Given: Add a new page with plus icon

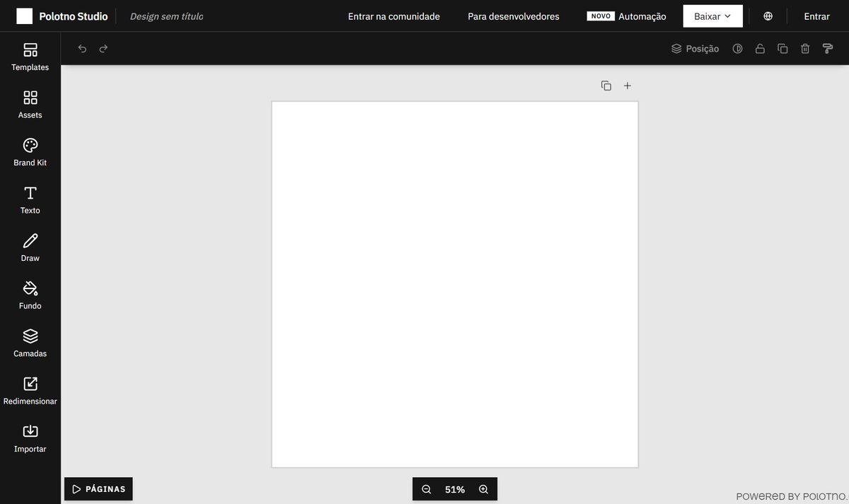Looking at the screenshot, I should point(627,86).
